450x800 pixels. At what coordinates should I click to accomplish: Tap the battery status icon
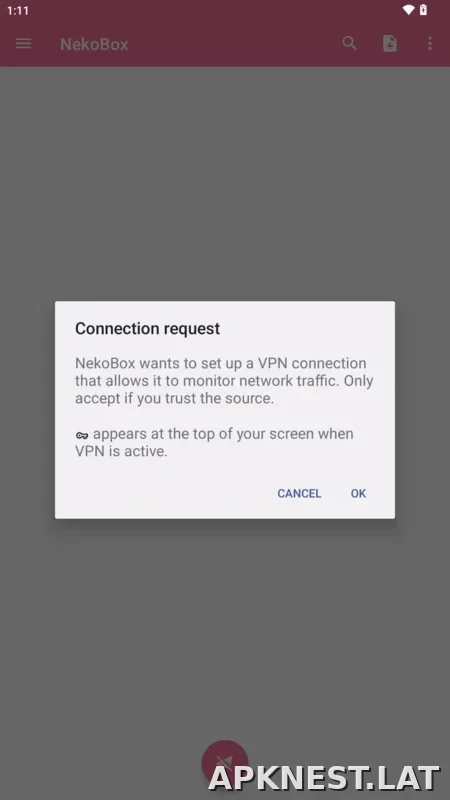point(423,10)
